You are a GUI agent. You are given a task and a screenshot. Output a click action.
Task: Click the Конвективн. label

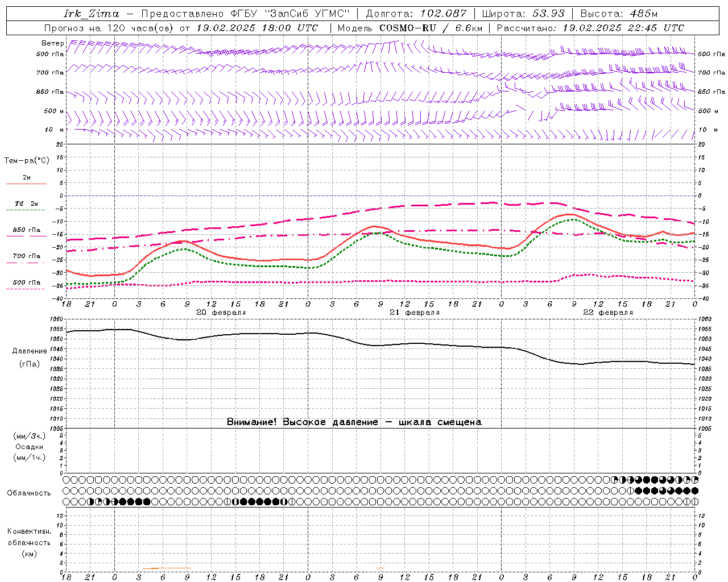tap(30, 531)
